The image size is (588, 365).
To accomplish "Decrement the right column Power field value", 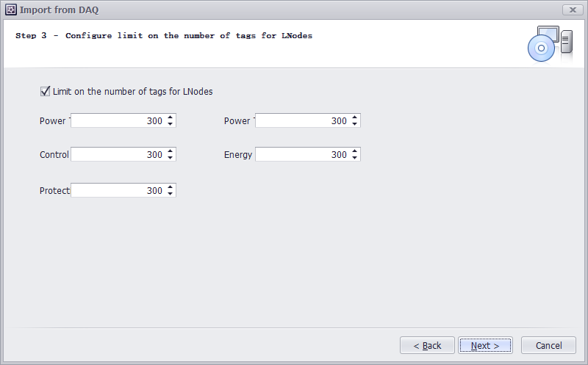I will click(355, 124).
